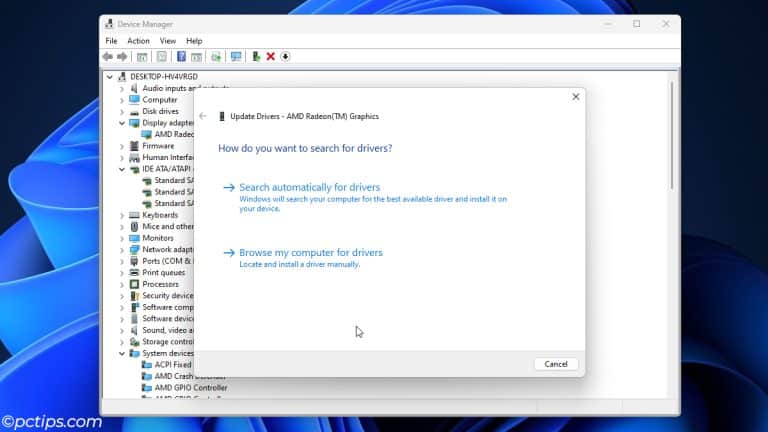Click the back arrow in Update Drivers dialog
This screenshot has width=768, height=432.
[x=203, y=116]
